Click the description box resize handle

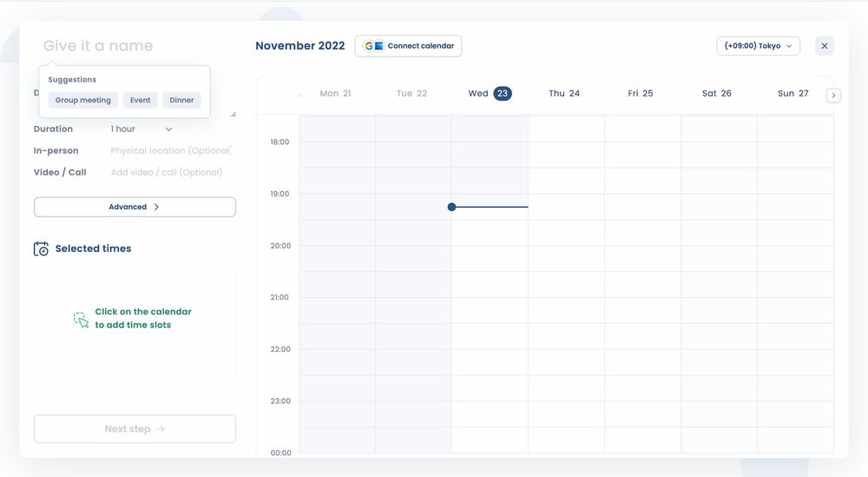[233, 114]
